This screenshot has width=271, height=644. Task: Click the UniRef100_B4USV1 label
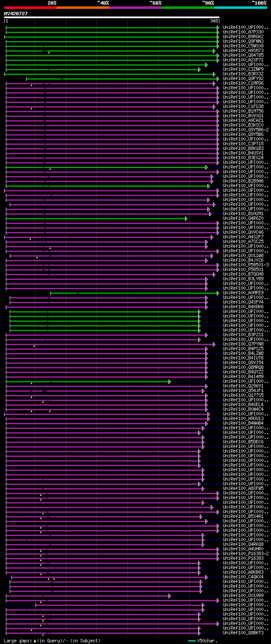[x=243, y=153]
